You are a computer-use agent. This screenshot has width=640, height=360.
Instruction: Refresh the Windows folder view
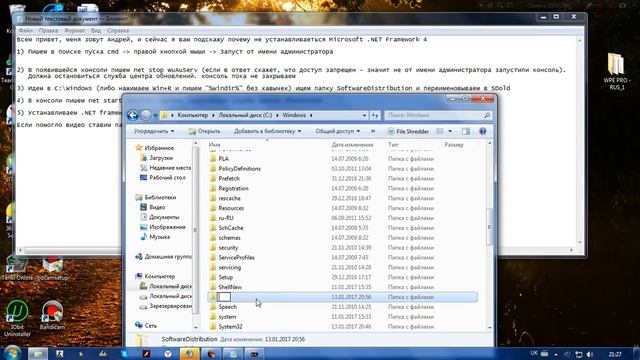(375, 116)
